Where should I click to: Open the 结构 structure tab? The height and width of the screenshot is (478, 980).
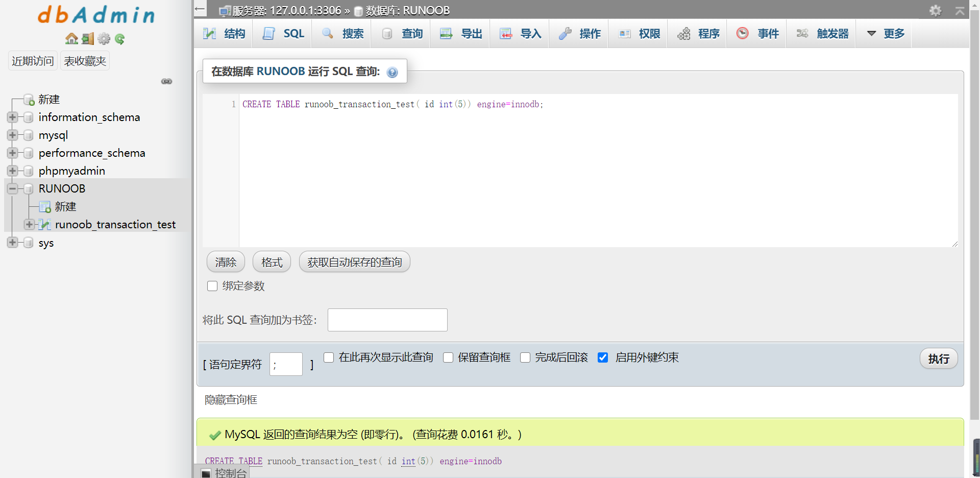coord(224,34)
